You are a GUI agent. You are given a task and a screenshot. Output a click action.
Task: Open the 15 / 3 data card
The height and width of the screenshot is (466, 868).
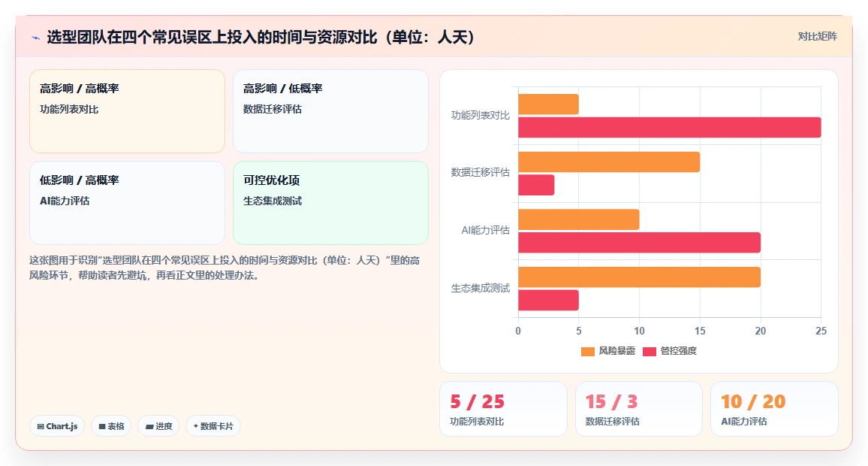pyautogui.click(x=639, y=409)
